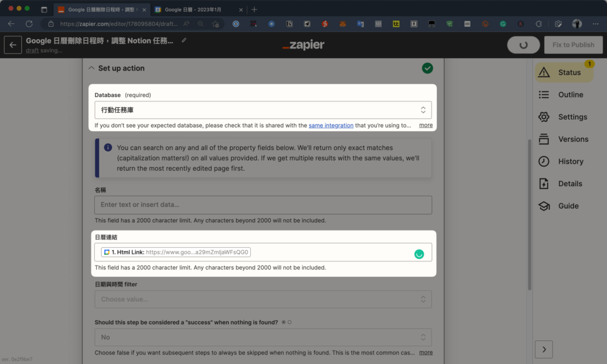This screenshot has width=607, height=364.
Task: Open the browser profile avatar
Action: (577, 24)
